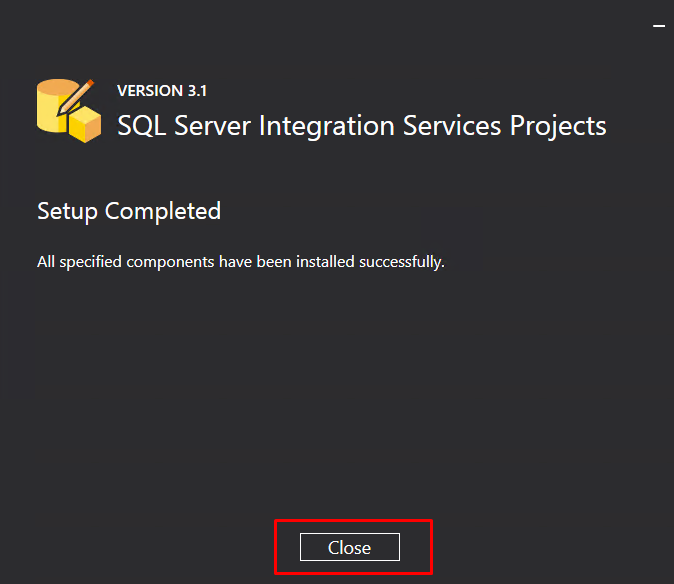Click the Setup Completed heading
674x584 pixels.
click(x=129, y=211)
